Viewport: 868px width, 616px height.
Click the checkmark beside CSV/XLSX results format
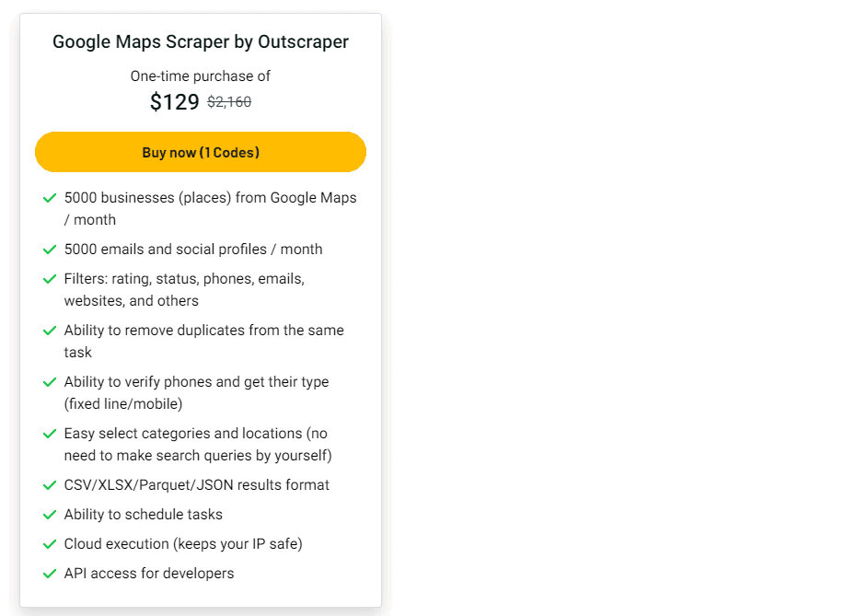coord(51,485)
